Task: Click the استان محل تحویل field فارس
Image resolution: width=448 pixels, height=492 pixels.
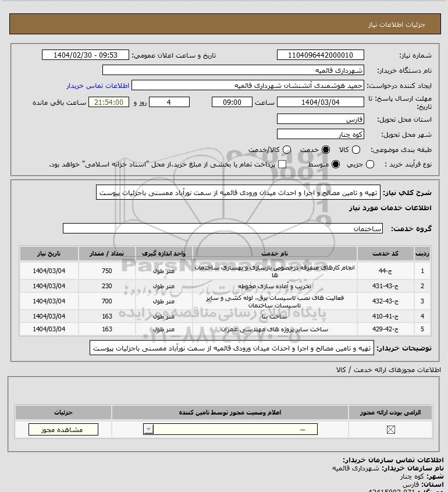Action: tap(321, 119)
